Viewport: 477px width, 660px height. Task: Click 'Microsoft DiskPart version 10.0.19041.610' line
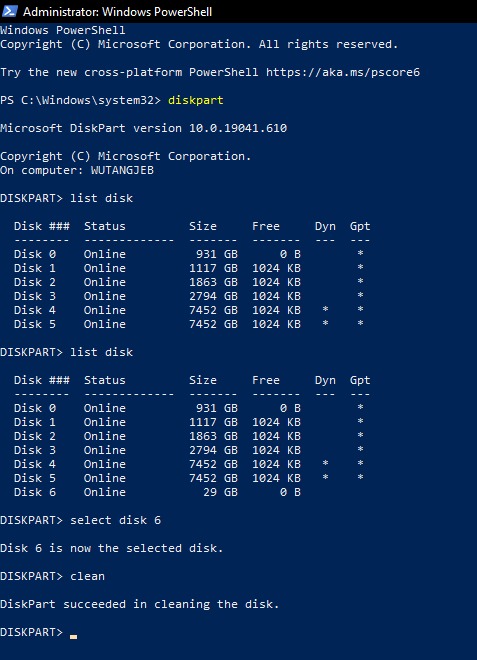[144, 128]
